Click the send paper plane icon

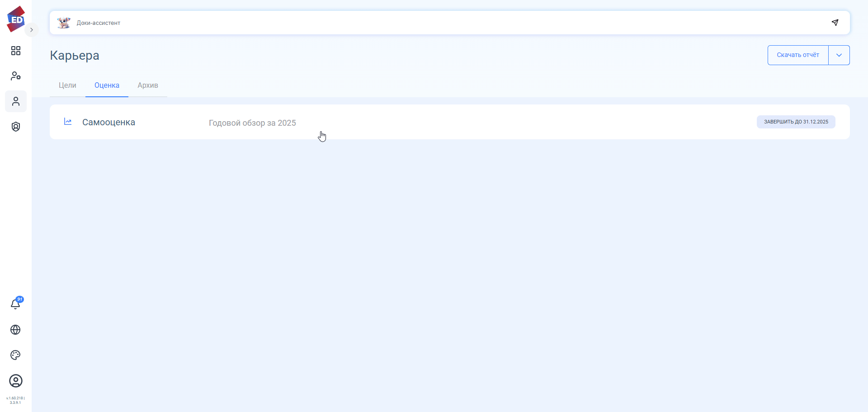click(x=835, y=23)
